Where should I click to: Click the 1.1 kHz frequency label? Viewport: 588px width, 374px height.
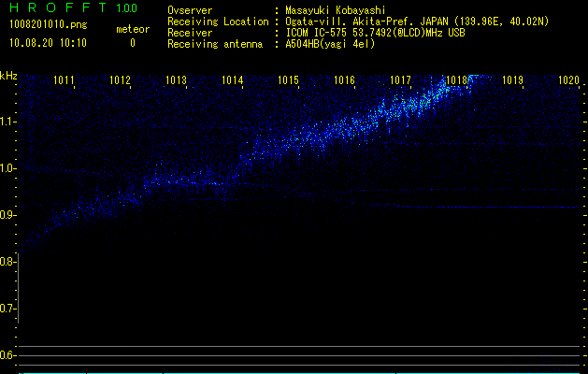(7, 122)
